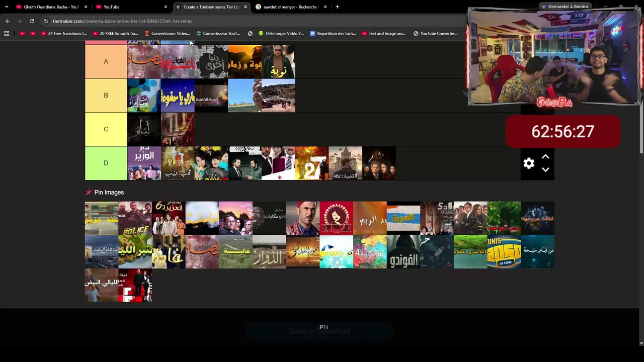
Task: Pick the POLICE series image from the pool
Action: (135, 218)
